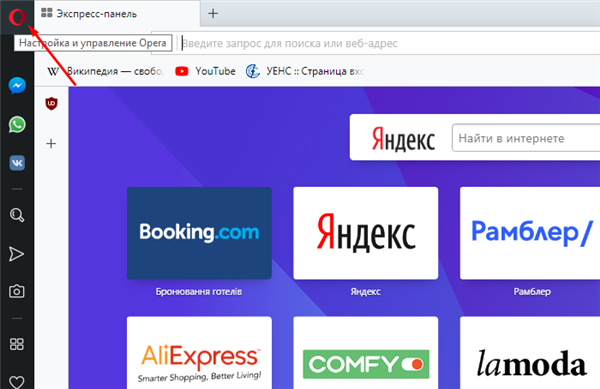Click the uBlock Origin shield icon
600x389 pixels.
click(x=51, y=103)
